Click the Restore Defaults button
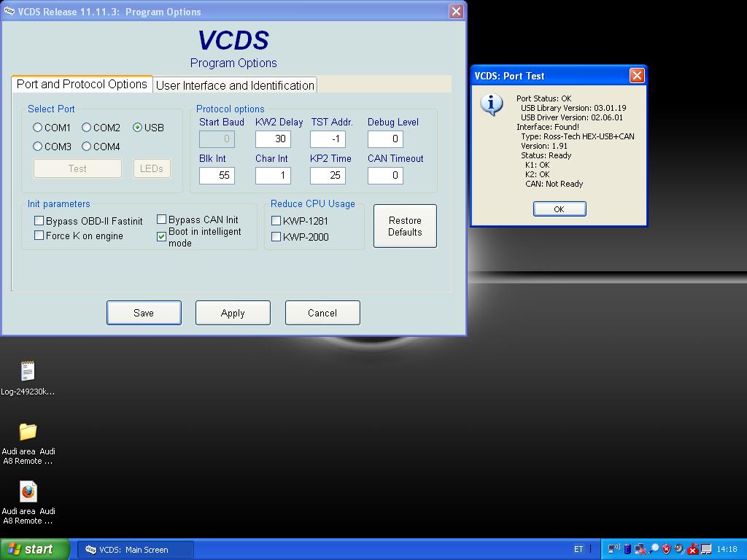 click(405, 226)
